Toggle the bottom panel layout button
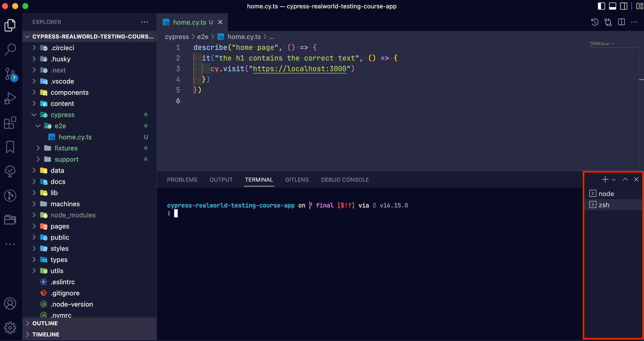The height and width of the screenshot is (341, 644). 612,6
